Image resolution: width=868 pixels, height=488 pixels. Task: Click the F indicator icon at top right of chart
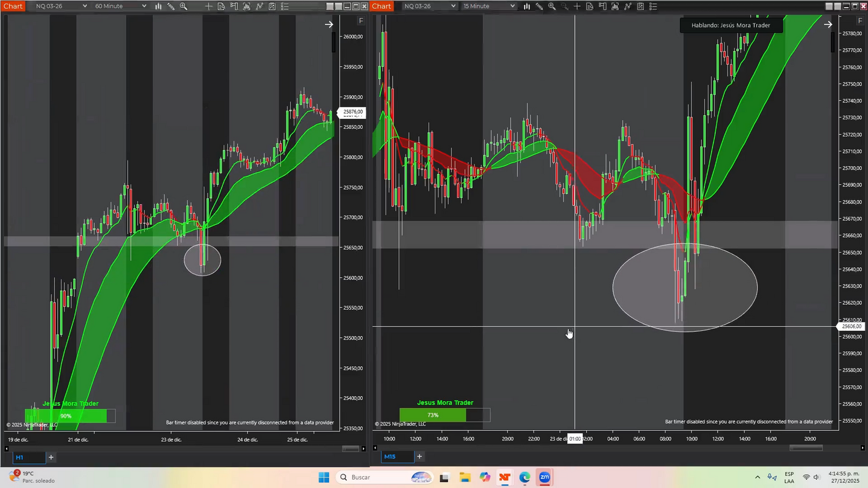860,20
